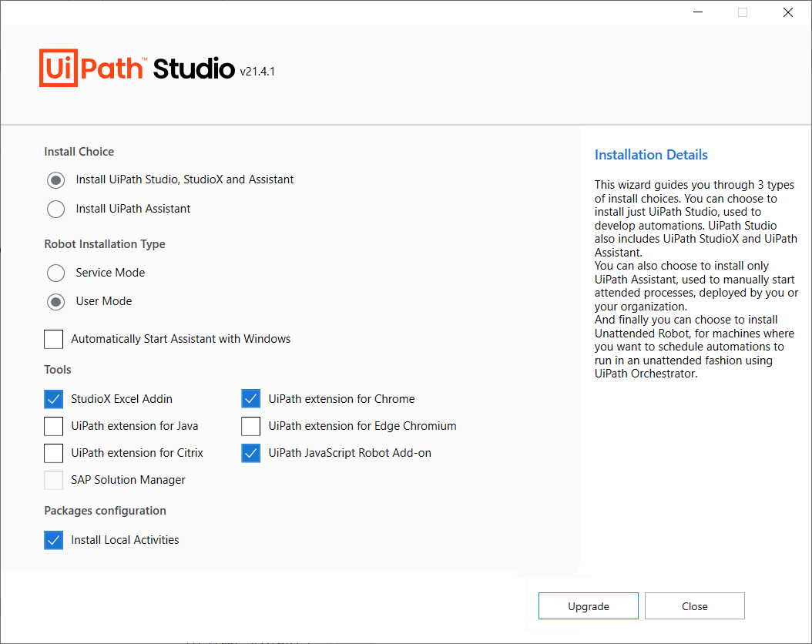
Task: Uncheck StudioX Excel Addin
Action: pos(54,399)
